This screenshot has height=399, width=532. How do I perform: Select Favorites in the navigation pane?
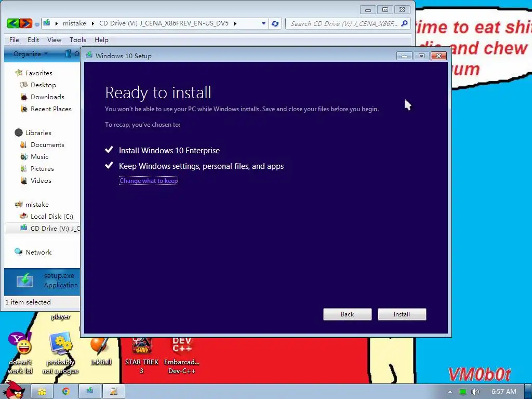[x=38, y=73]
